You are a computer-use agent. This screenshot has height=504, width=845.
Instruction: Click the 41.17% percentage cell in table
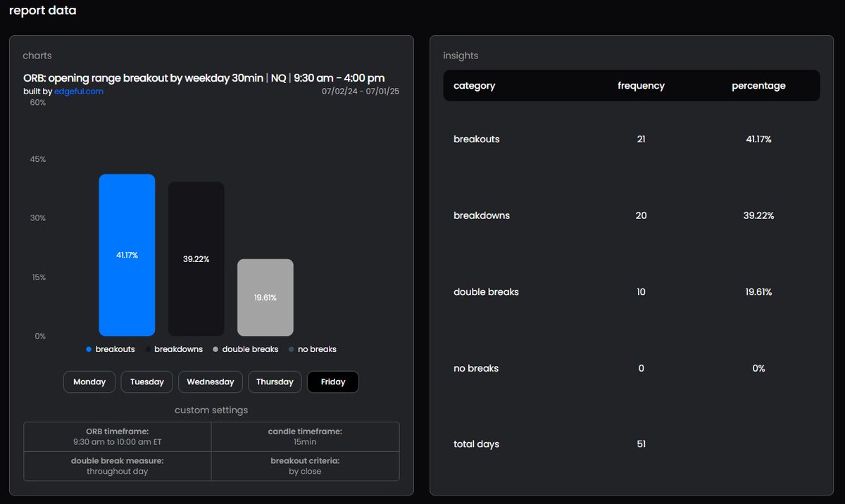(758, 139)
